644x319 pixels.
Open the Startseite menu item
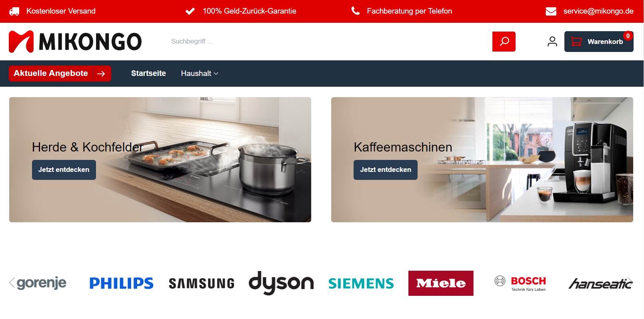[148, 74]
